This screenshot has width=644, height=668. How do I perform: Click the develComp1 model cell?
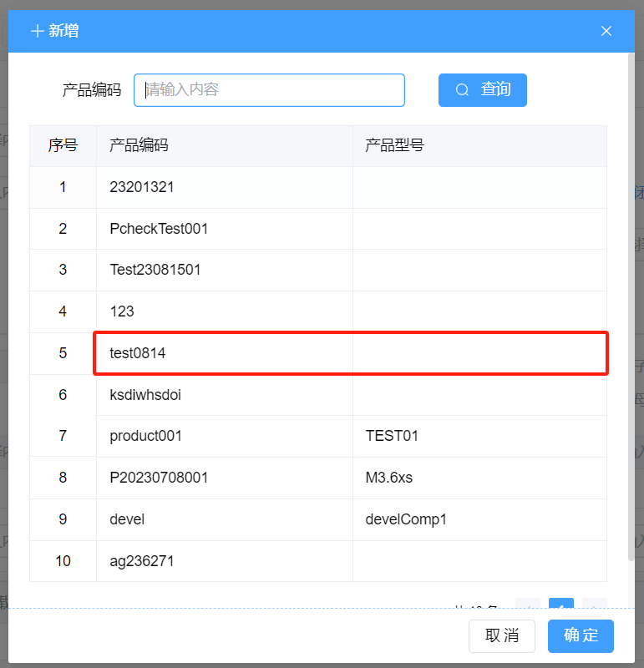pos(407,519)
